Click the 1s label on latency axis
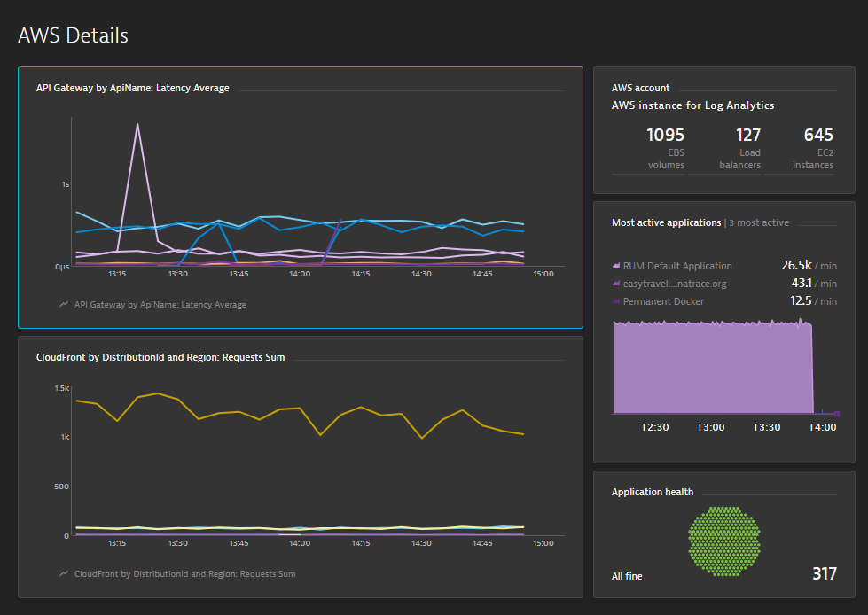Image resolution: width=868 pixels, height=615 pixels. (66, 184)
